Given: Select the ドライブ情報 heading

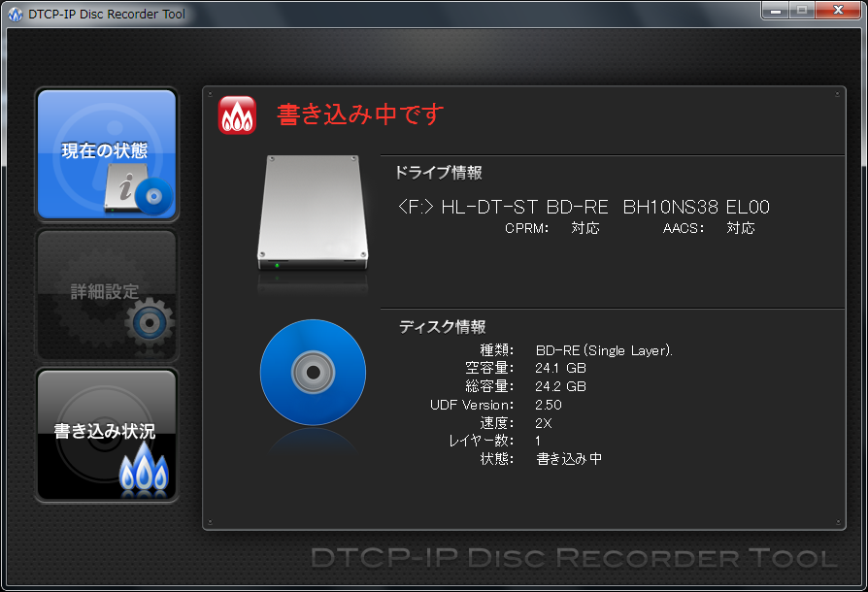Looking at the screenshot, I should (439, 173).
